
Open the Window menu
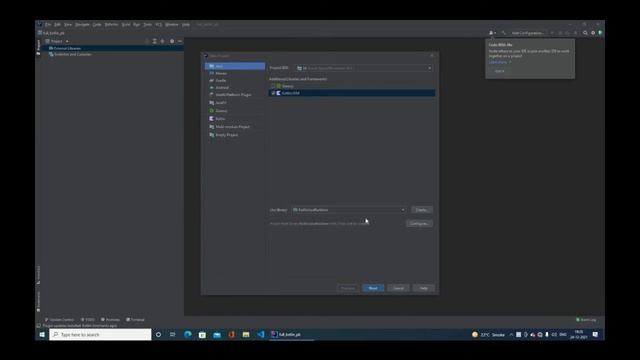point(171,24)
